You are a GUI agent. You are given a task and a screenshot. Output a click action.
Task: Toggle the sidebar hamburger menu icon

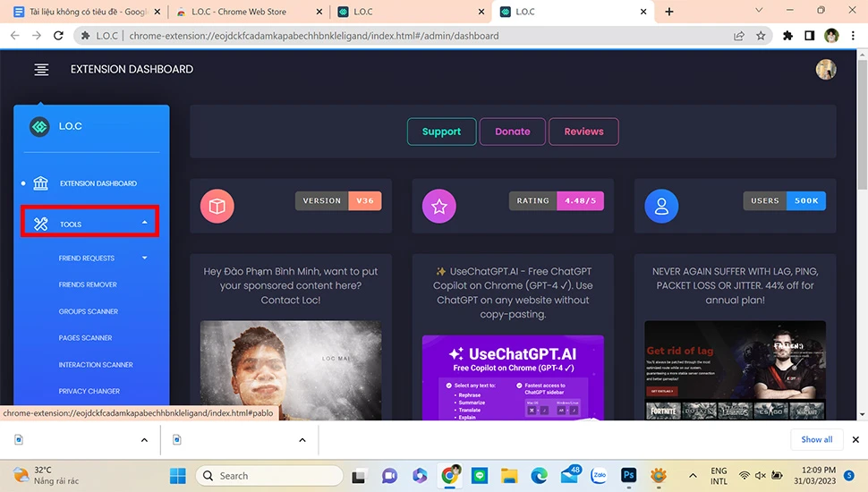click(41, 69)
